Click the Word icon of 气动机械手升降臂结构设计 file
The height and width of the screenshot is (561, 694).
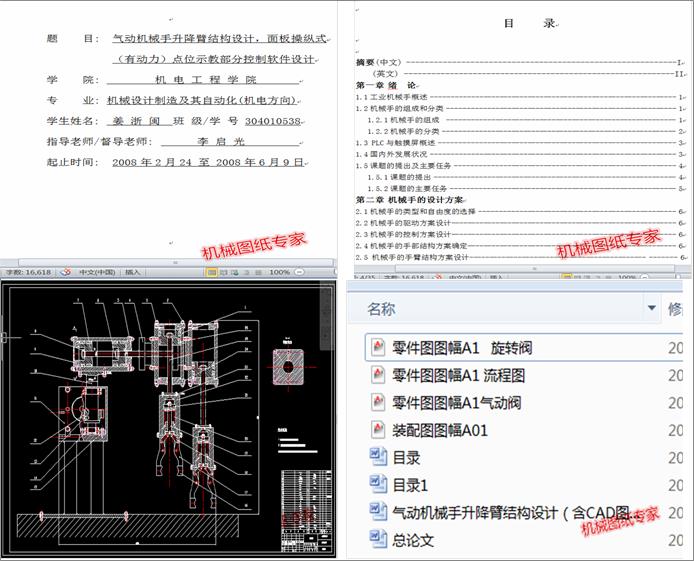(378, 512)
